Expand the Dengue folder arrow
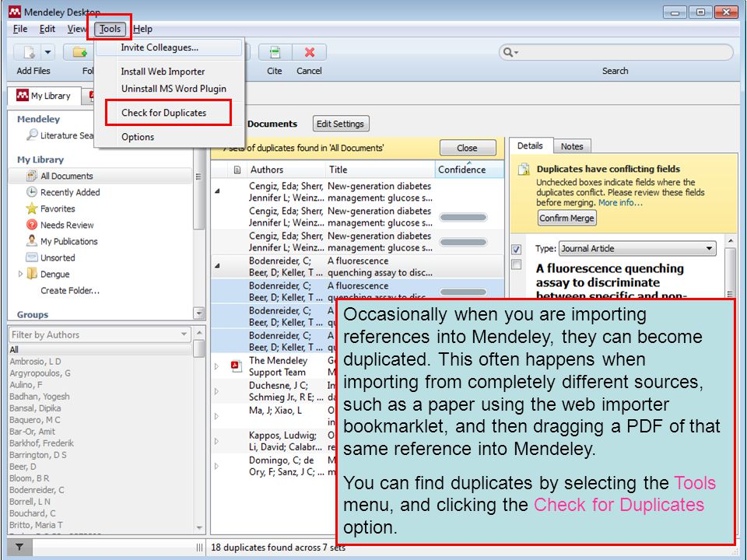The height and width of the screenshot is (560, 747). (20, 274)
